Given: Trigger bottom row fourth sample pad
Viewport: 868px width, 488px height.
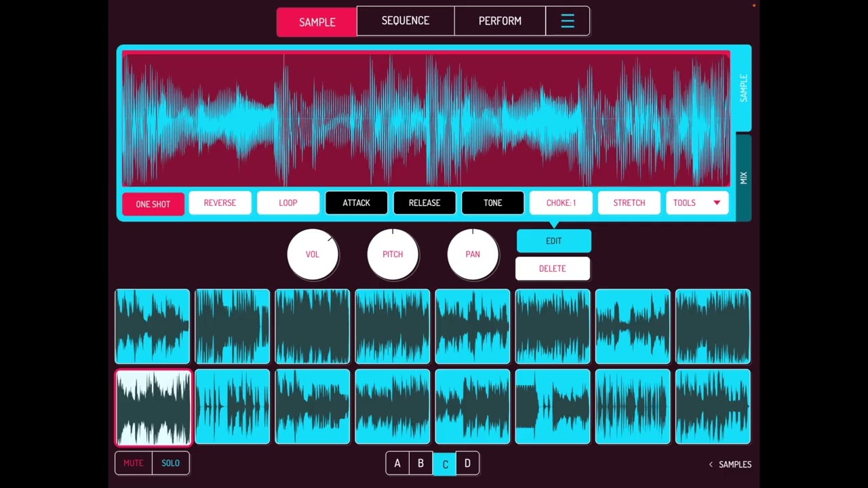Looking at the screenshot, I should [x=393, y=407].
